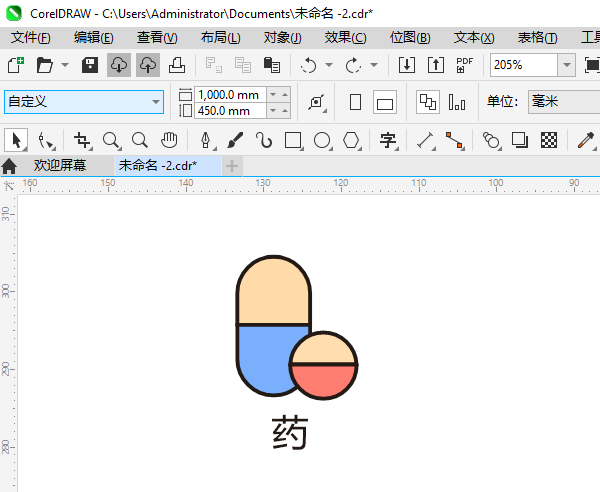600x492 pixels.
Task: Open the 效果(C) menu
Action: 345,37
